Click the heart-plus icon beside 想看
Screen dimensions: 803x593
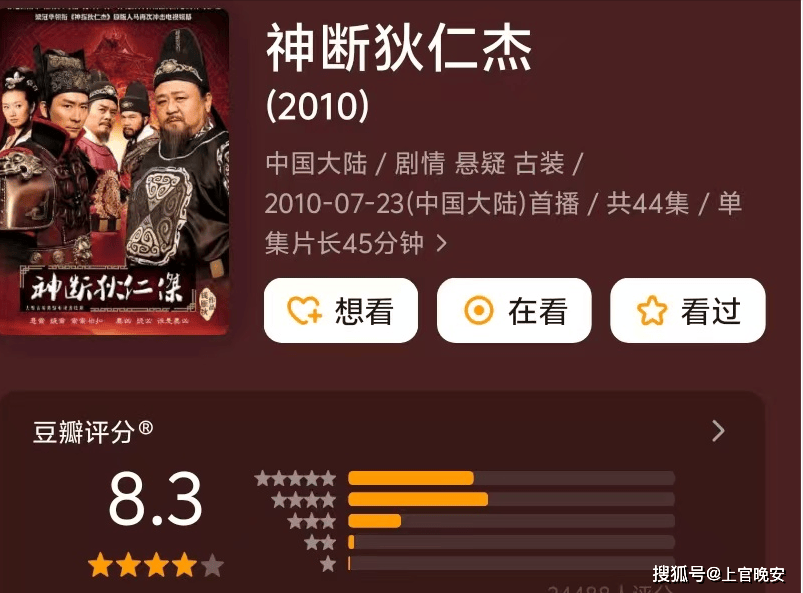304,310
